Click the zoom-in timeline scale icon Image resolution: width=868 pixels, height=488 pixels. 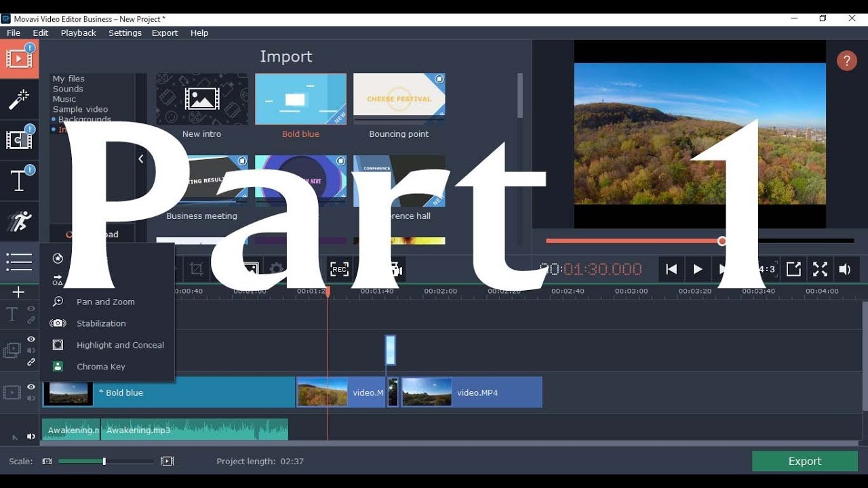(x=167, y=462)
